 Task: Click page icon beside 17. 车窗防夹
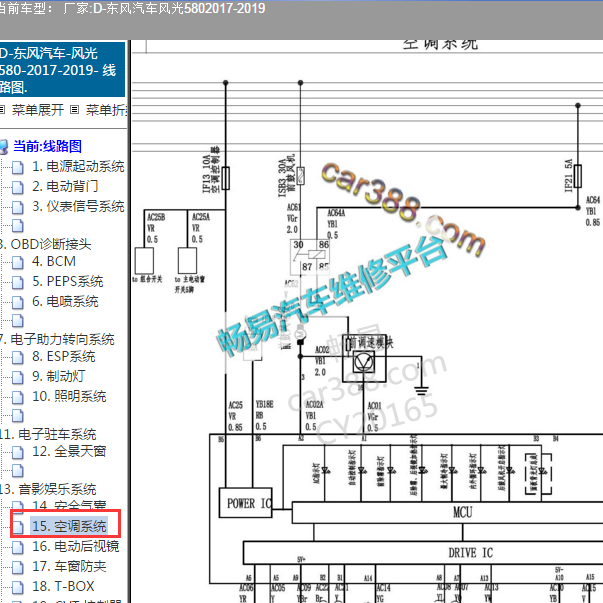coord(17,568)
